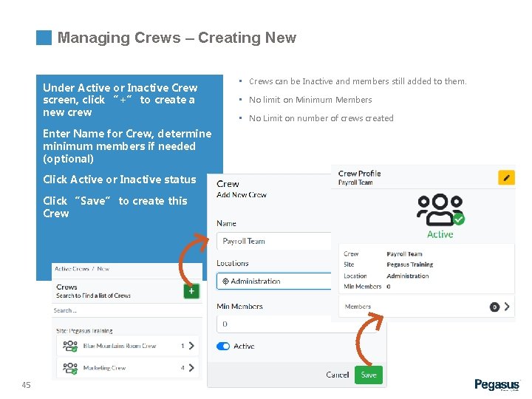Expand Marketing Crew chevron
Screen dimensions: 532x399
[x=192, y=367]
